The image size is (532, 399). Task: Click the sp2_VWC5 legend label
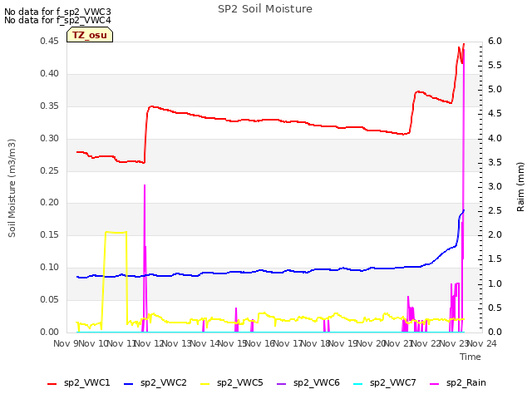point(240,382)
